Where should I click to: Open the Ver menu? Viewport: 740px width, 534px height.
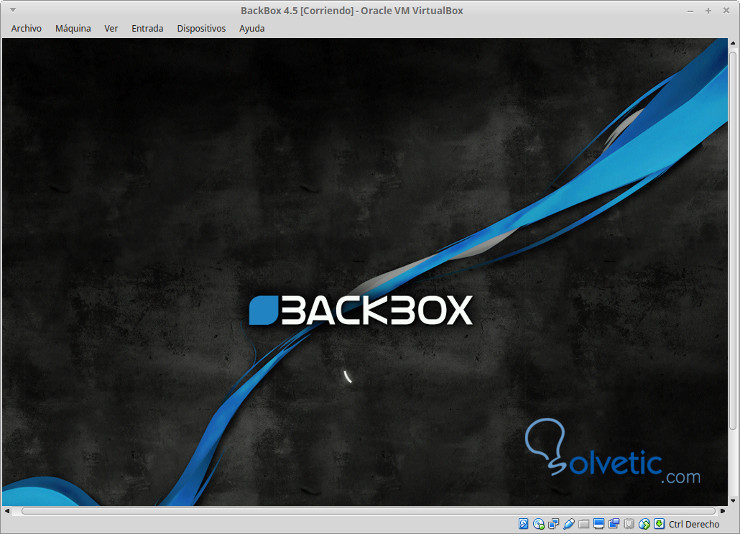click(111, 28)
